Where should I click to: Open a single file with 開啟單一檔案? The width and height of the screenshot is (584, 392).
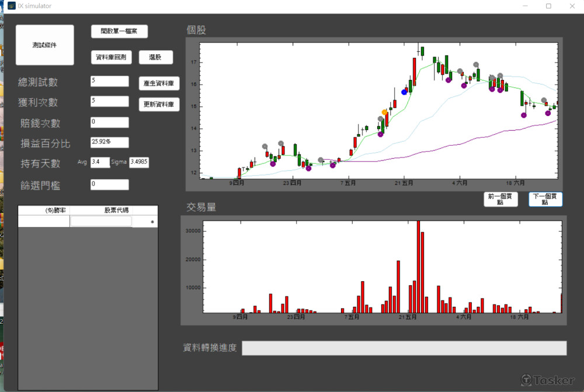tap(119, 32)
